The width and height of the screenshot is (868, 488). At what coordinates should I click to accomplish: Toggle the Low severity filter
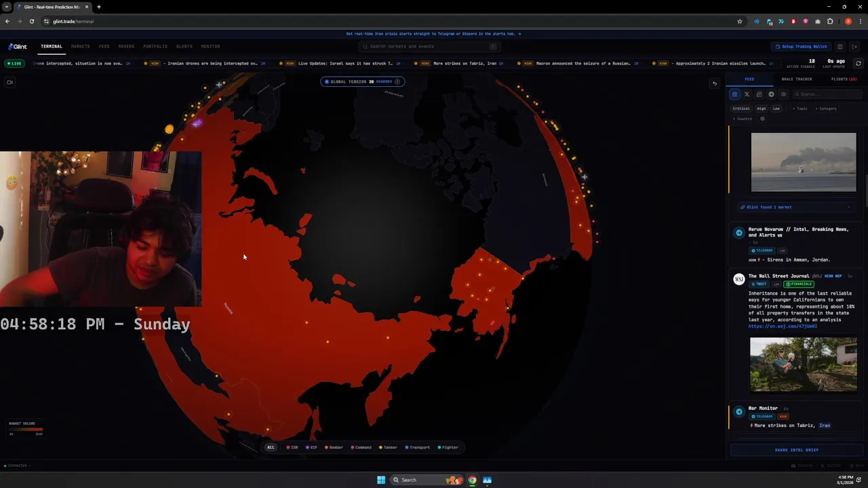pos(776,108)
